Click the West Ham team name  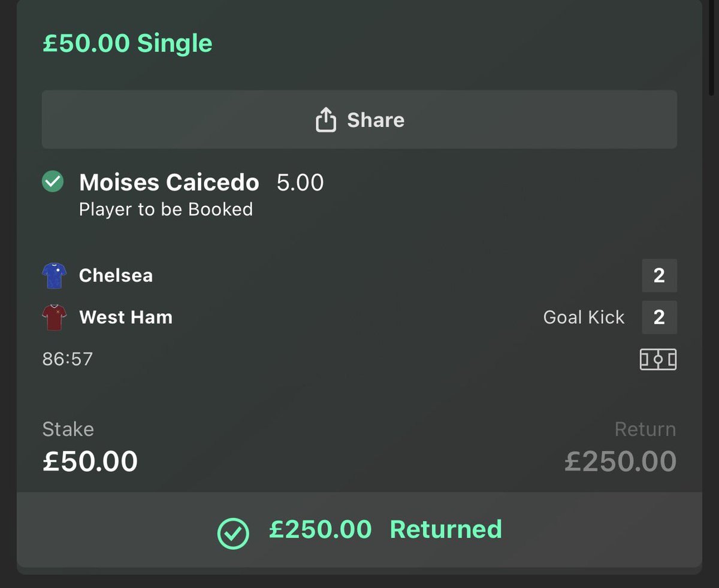(x=126, y=317)
